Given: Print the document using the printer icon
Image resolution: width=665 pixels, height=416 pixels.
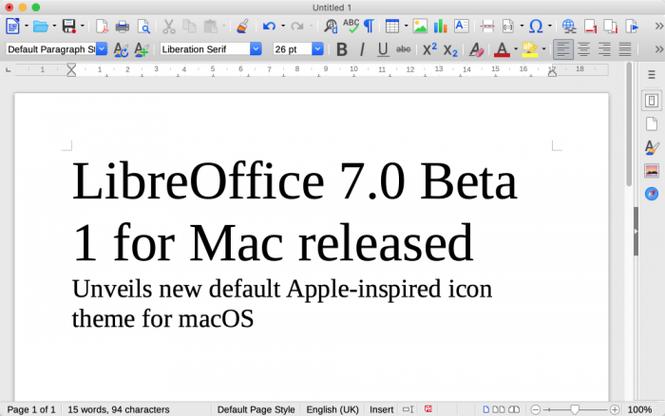Looking at the screenshot, I should 122,26.
